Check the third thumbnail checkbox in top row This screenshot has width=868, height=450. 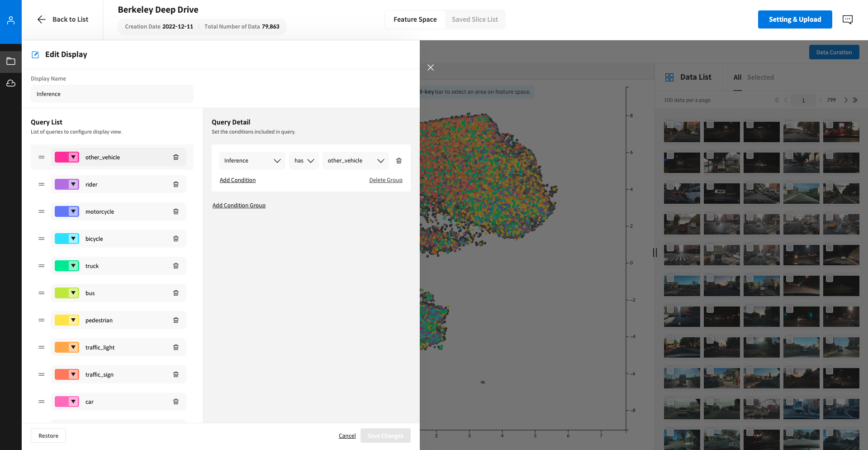(x=750, y=124)
